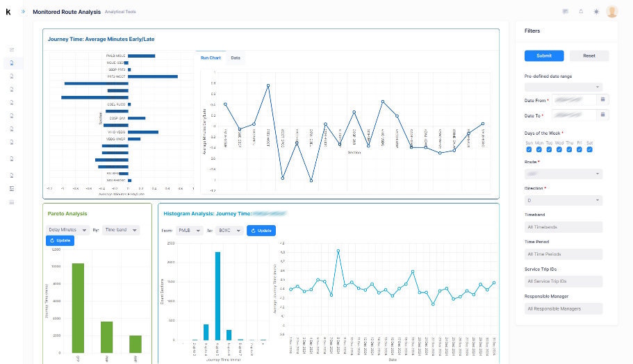Click the k logo in header
The height and width of the screenshot is (364, 633).
point(8,12)
